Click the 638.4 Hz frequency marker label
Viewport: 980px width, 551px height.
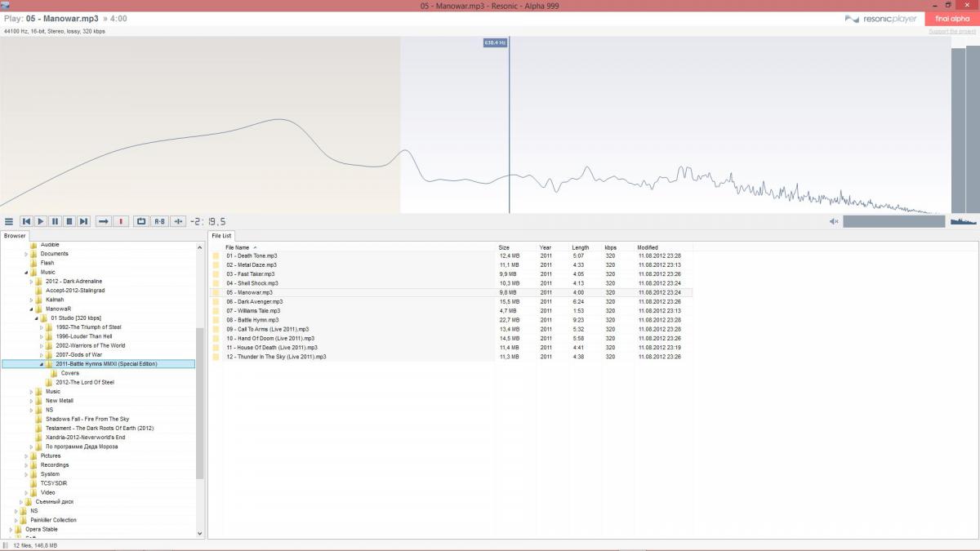tap(496, 42)
